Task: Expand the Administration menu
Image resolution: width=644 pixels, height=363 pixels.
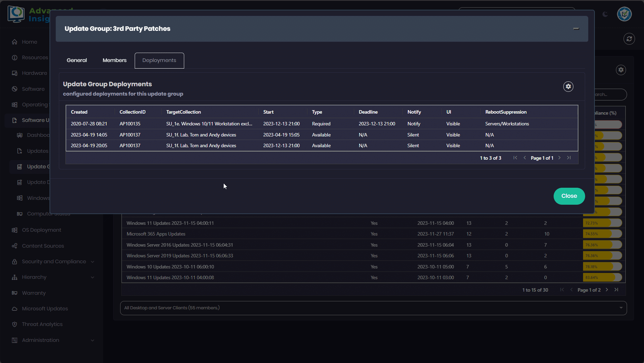Action: click(x=92, y=340)
